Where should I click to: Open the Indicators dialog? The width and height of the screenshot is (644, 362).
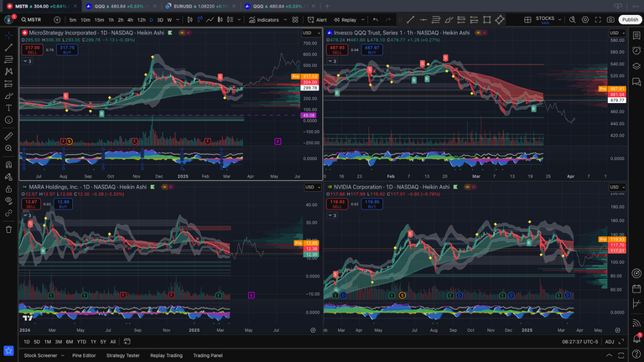(x=263, y=20)
